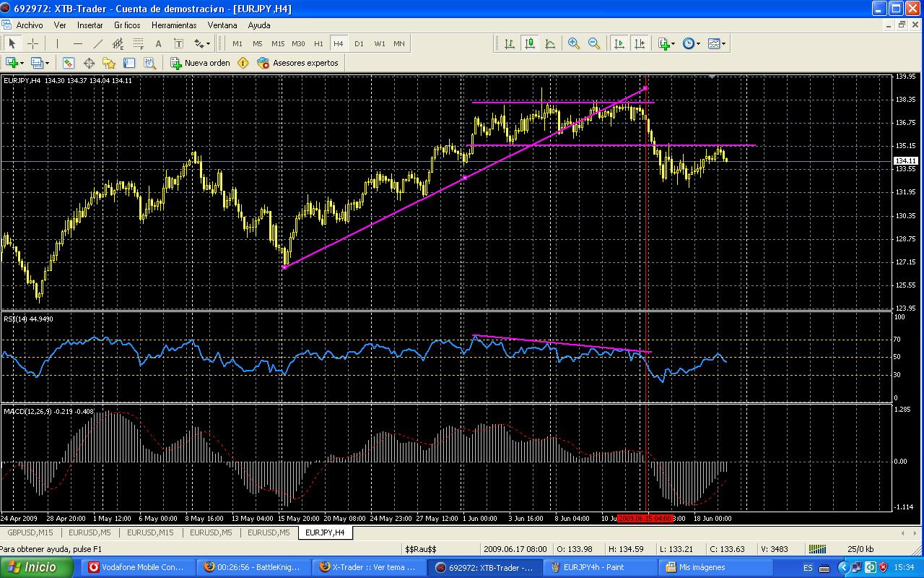
Task: Open the indicators list dropdown
Action: [x=666, y=43]
